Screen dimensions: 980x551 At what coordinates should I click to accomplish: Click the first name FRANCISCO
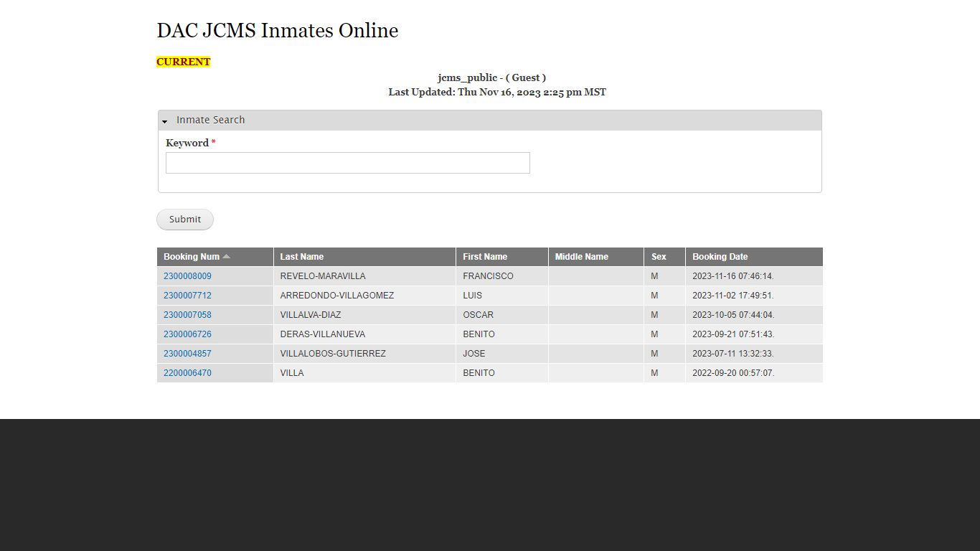[488, 276]
